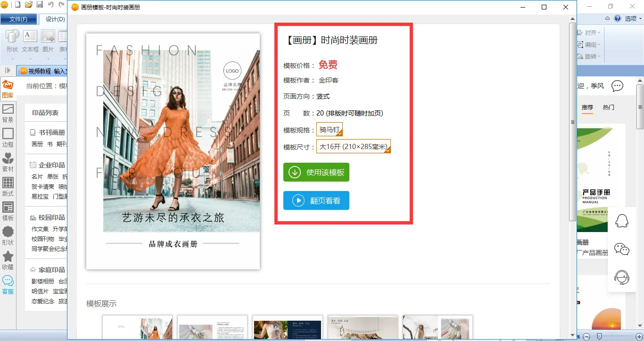Click the save disk icon in quick access toolbar
This screenshot has width=644, height=341.
click(x=40, y=5)
